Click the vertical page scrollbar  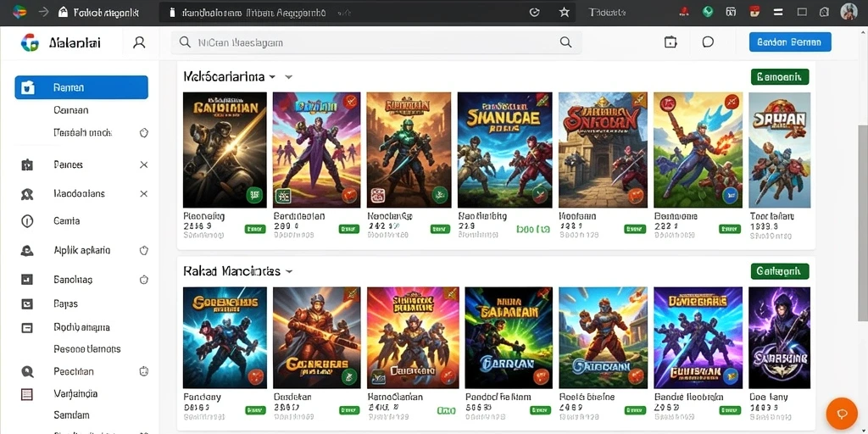(x=862, y=221)
